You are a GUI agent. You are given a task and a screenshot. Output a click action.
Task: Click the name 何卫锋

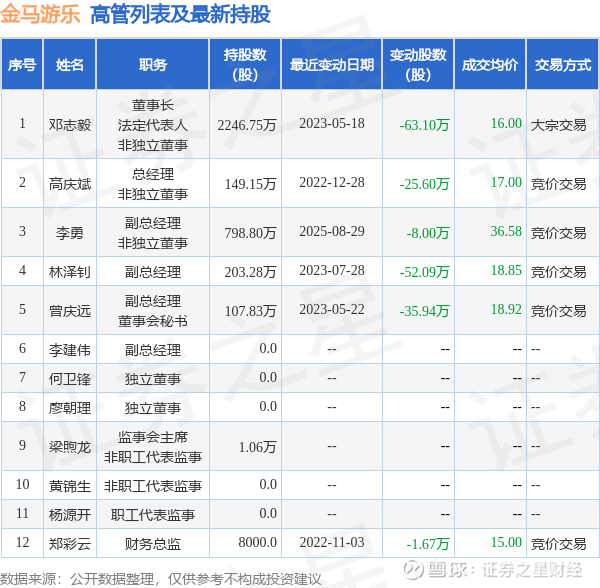(70, 379)
